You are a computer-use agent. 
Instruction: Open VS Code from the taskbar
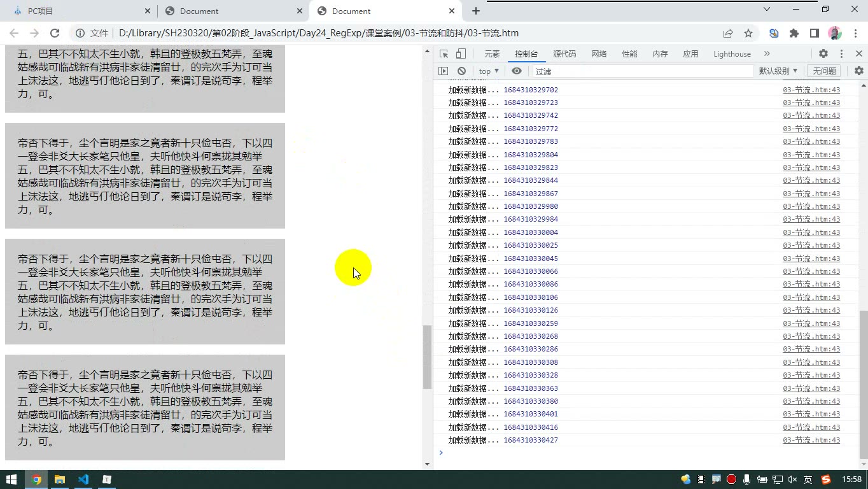[83, 479]
